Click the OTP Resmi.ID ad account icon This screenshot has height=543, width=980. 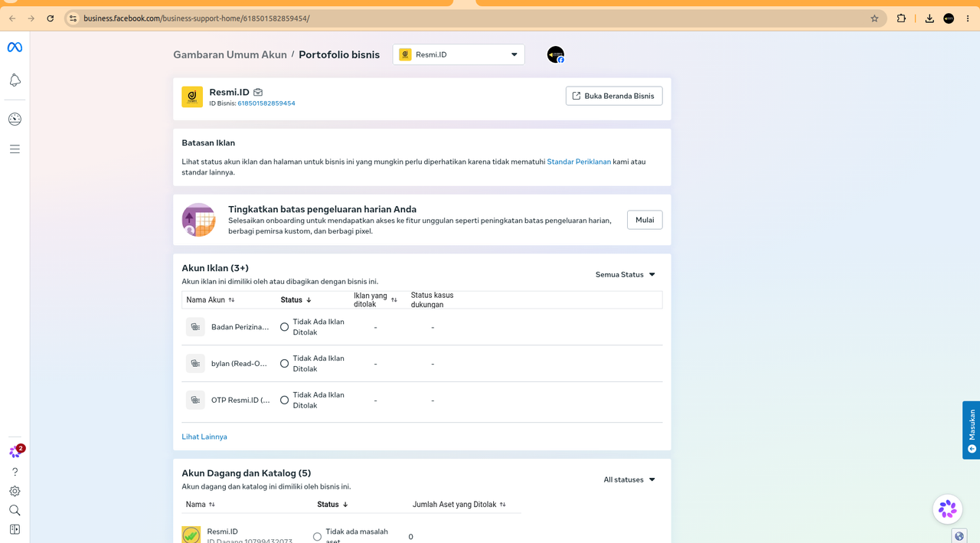[195, 400]
